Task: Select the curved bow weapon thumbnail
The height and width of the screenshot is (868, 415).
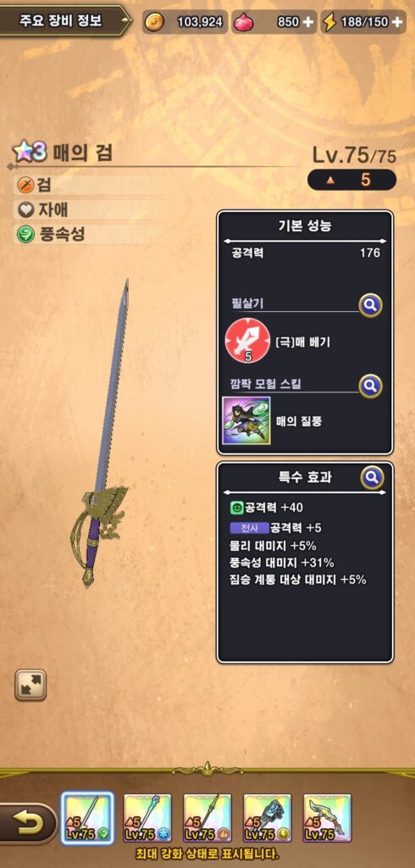Action: (x=327, y=818)
